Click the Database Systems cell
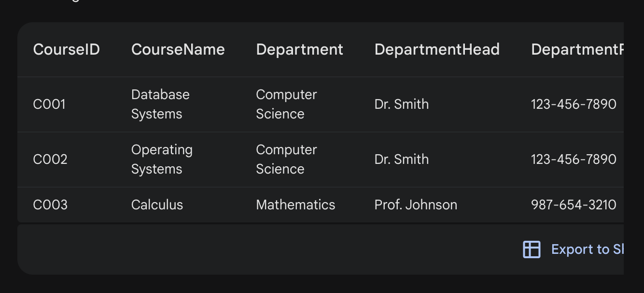The width and height of the screenshot is (644, 293). pos(160,104)
